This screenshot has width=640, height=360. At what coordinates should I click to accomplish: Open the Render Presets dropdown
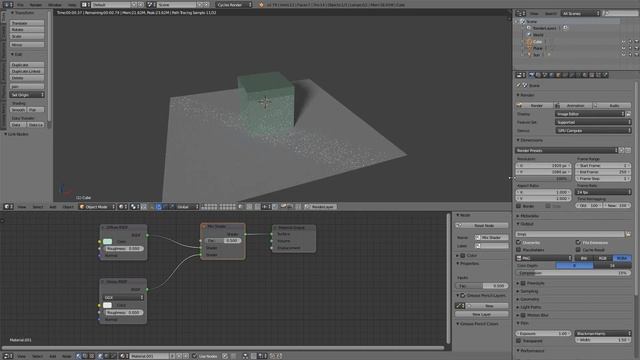(567, 150)
